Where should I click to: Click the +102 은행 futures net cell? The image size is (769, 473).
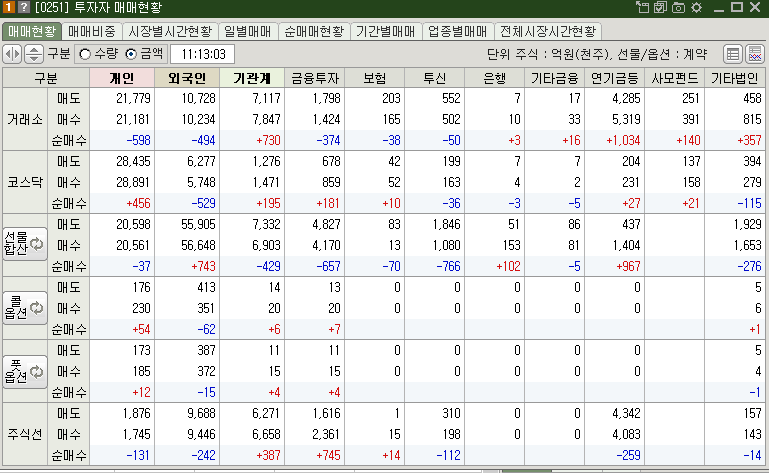(494, 266)
